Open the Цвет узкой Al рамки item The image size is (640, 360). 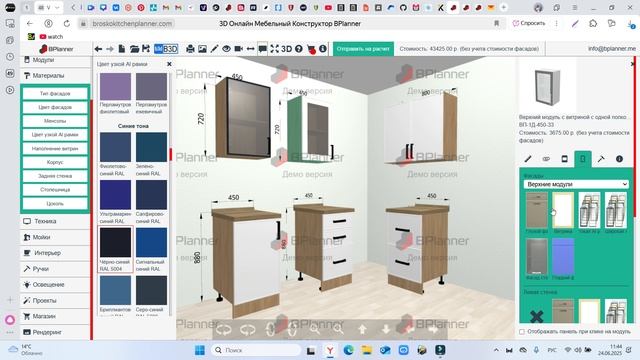(55, 135)
